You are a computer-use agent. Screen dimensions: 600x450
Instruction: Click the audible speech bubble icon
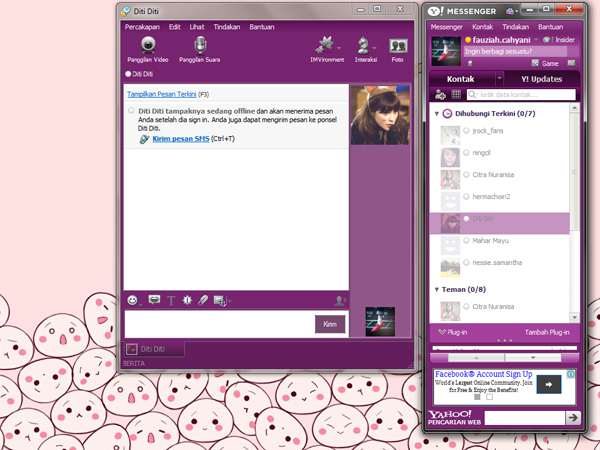point(154,300)
